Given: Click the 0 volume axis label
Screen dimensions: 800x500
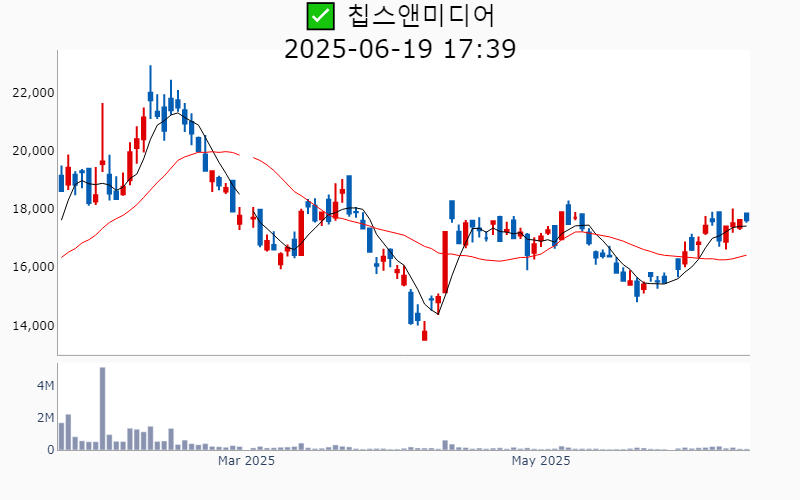Looking at the screenshot, I should pos(51,450).
